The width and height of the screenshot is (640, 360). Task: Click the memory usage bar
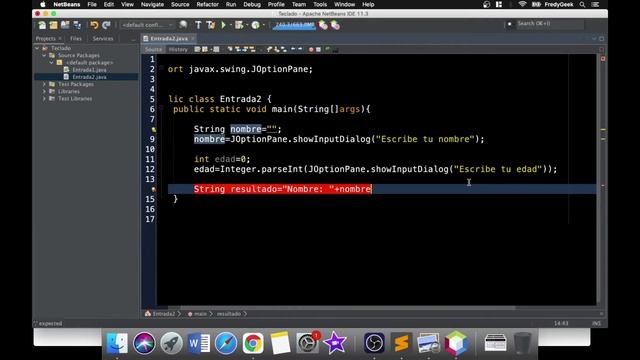(x=294, y=25)
